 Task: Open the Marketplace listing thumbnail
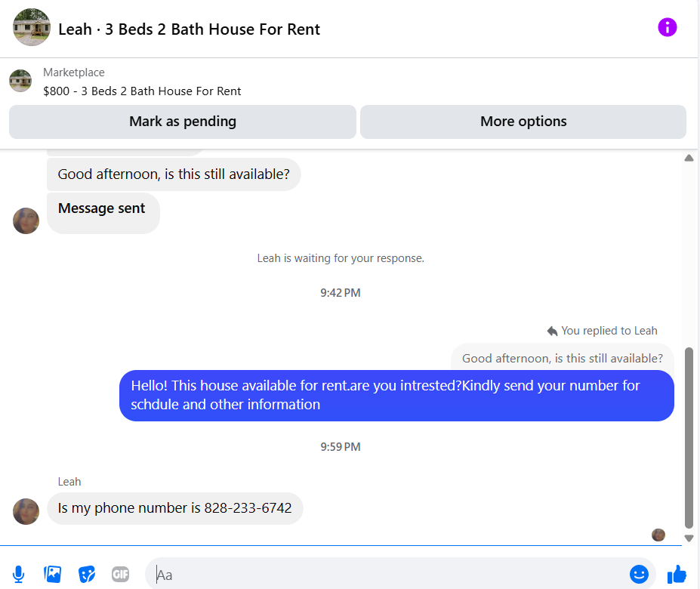click(20, 81)
